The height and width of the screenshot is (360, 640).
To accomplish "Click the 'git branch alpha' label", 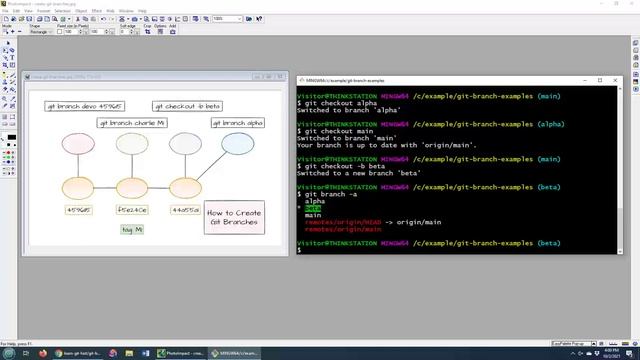I will click(238, 123).
